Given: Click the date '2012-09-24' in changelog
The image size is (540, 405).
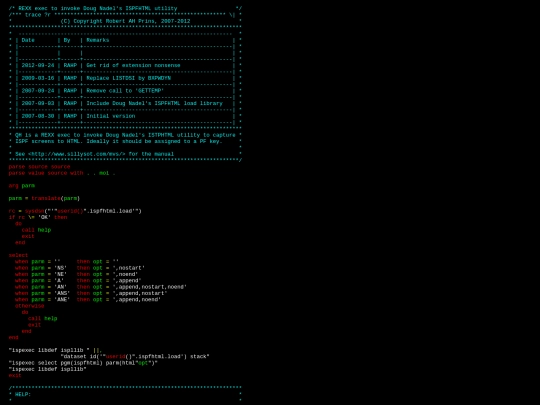Looking at the screenshot, I should tap(38, 65).
